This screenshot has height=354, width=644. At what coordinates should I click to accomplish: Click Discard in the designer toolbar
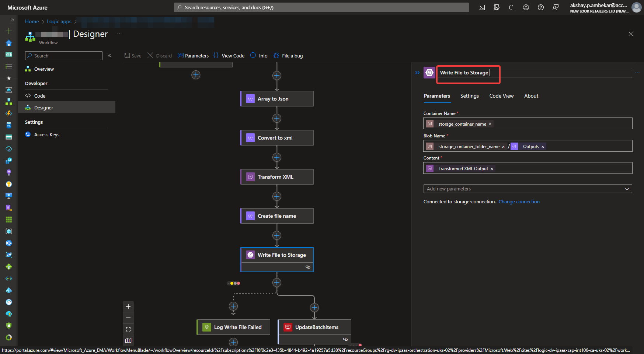tap(159, 55)
